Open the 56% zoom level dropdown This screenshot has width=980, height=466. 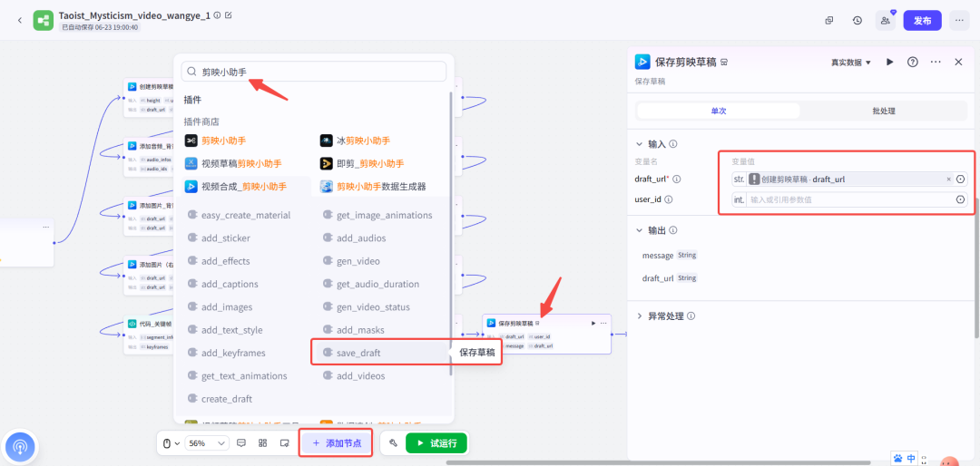207,443
